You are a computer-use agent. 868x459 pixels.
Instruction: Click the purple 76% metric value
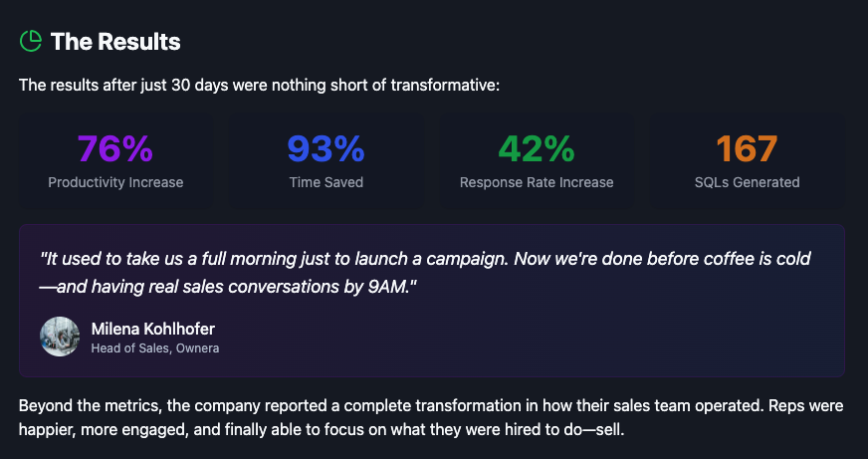click(115, 148)
